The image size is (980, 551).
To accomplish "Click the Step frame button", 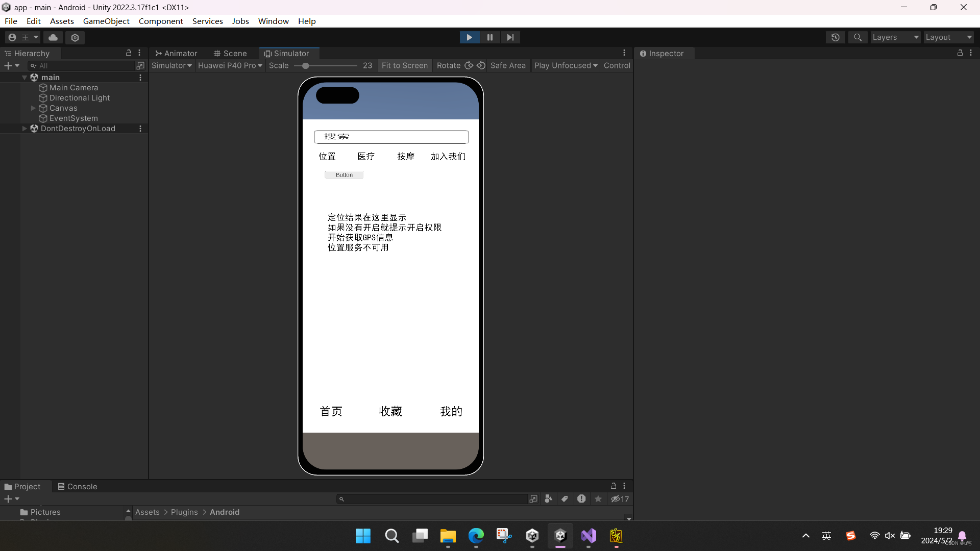I will 510,37.
